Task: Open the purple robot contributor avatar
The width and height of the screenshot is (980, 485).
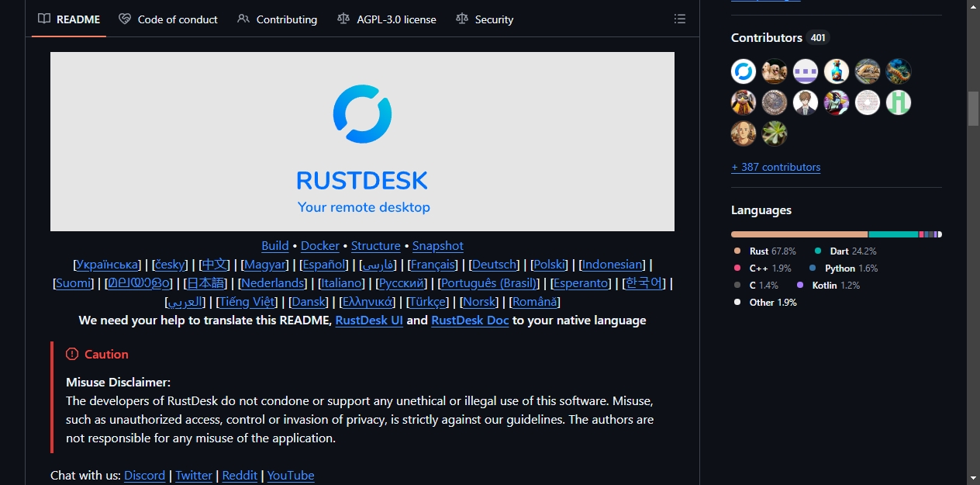Action: click(x=837, y=102)
